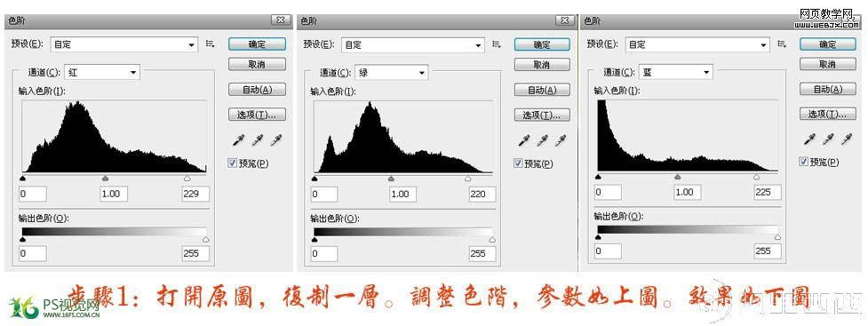The height and width of the screenshot is (326, 868).
Task: Pick the white point eyedropper in Red Levels dialog
Action: [x=275, y=140]
